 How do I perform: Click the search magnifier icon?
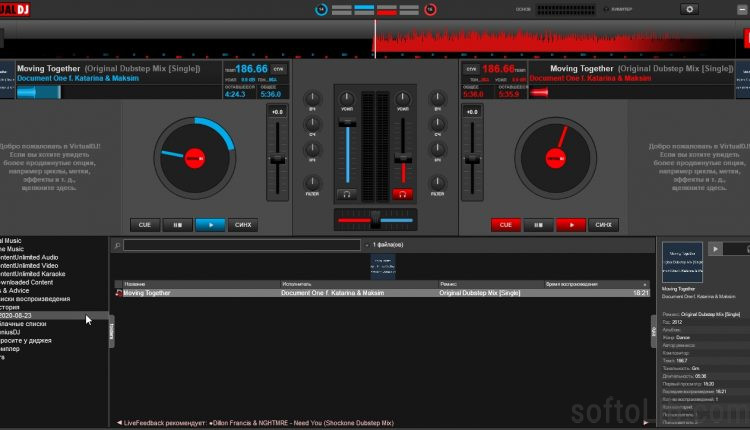pyautogui.click(x=117, y=245)
